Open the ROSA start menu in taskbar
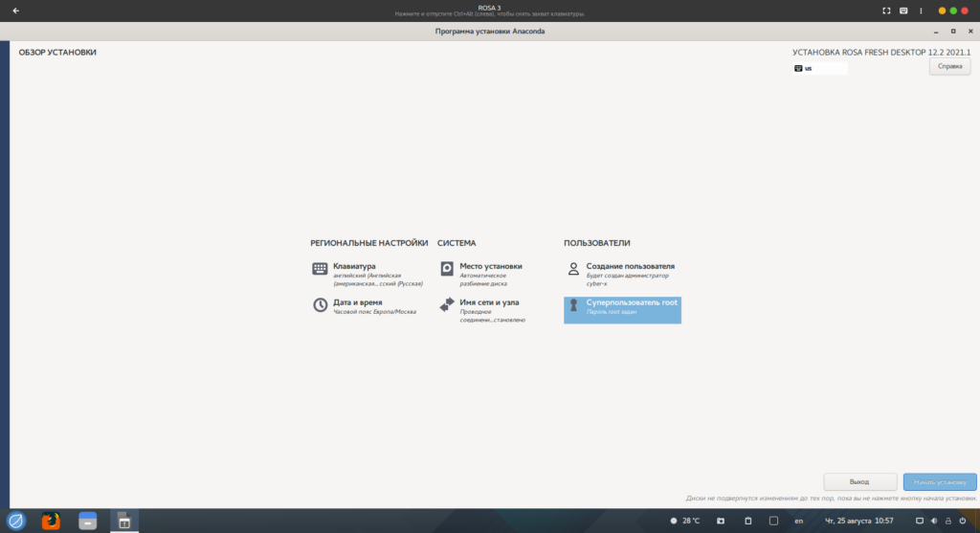Viewport: 980px width, 533px height. 16,521
